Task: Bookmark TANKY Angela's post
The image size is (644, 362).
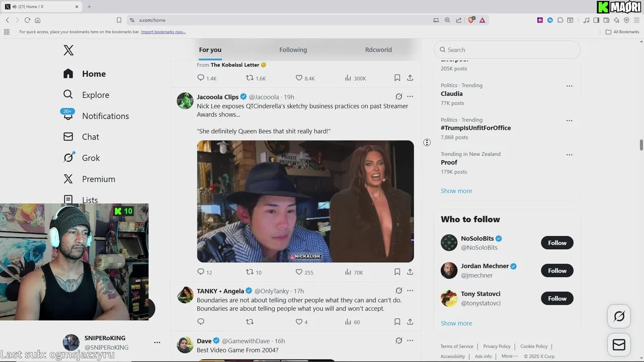Action: [x=397, y=322]
